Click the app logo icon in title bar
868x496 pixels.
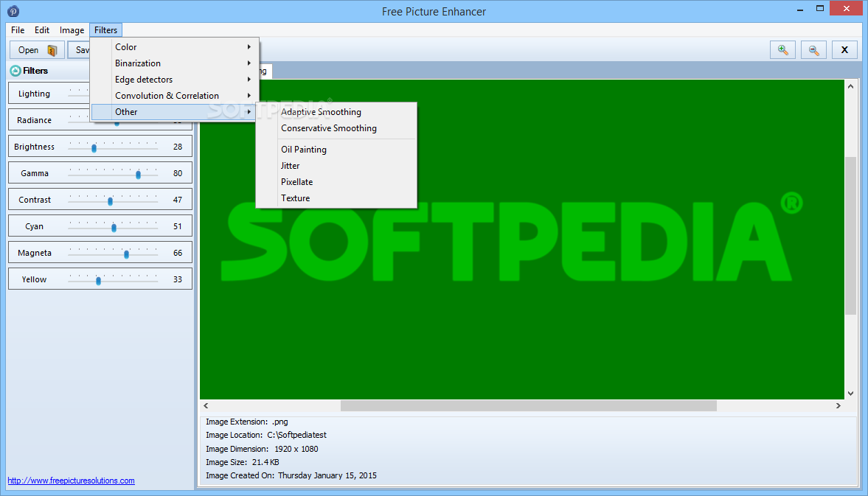(13, 11)
